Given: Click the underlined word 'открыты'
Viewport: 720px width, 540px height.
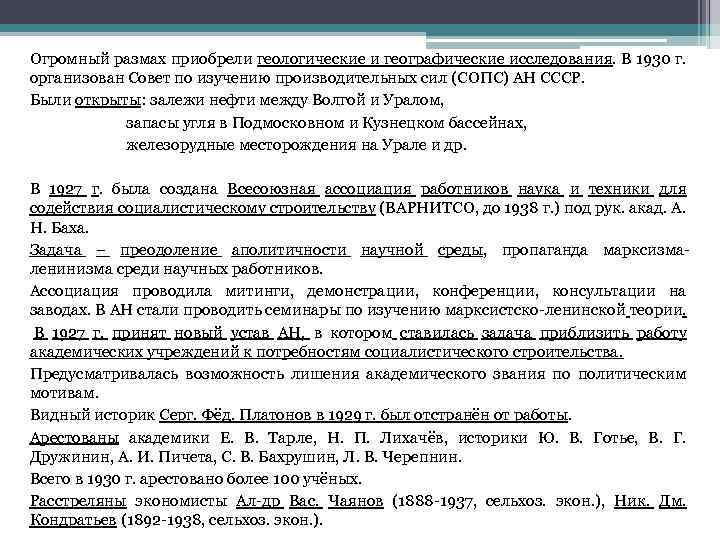Looking at the screenshot, I should pos(107,100).
